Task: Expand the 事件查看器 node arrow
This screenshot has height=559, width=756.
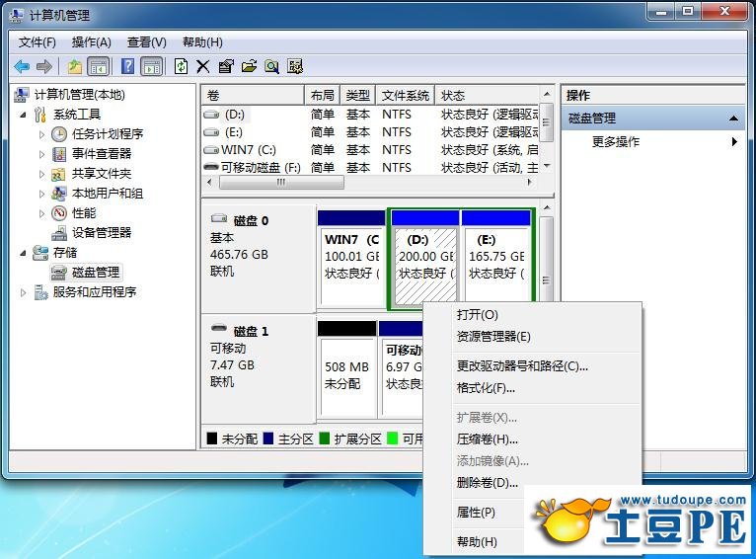Action: pos(41,154)
